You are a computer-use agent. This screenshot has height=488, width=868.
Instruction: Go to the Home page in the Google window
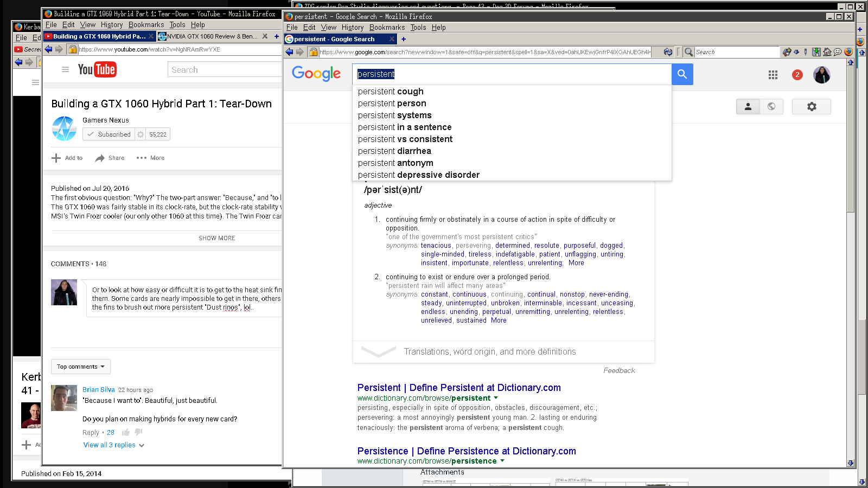(x=827, y=52)
